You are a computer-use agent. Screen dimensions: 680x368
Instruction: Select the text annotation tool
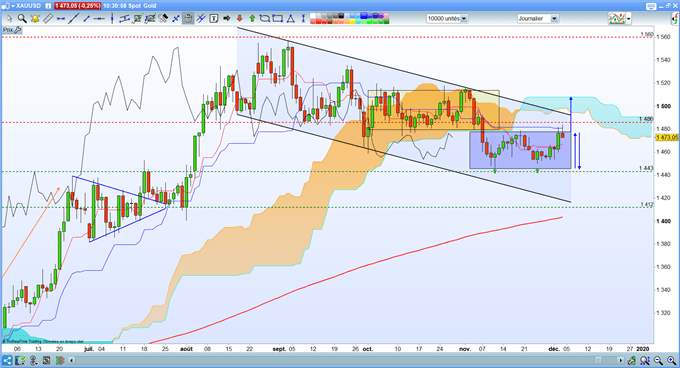tap(213, 18)
